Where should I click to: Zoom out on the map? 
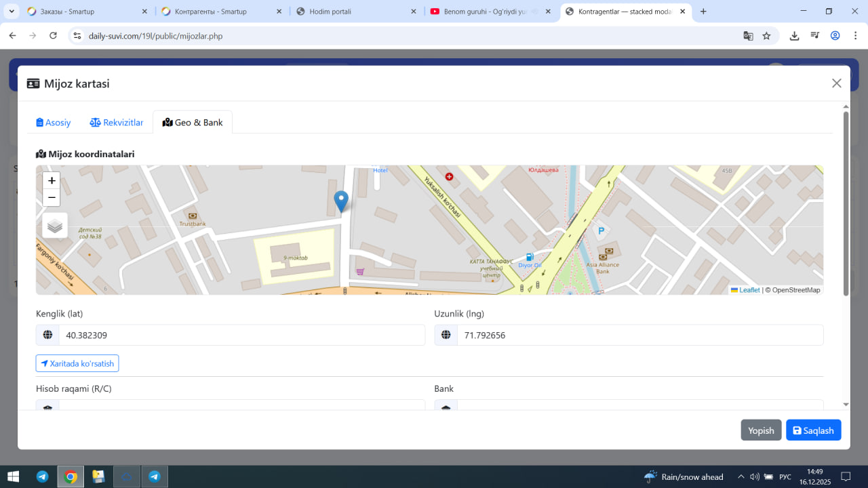[x=52, y=198]
